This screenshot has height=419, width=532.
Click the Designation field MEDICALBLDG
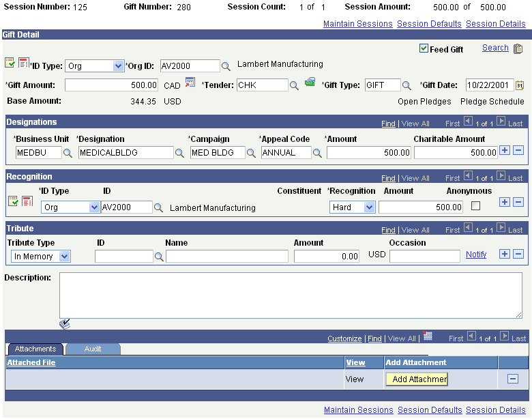pyautogui.click(x=126, y=152)
